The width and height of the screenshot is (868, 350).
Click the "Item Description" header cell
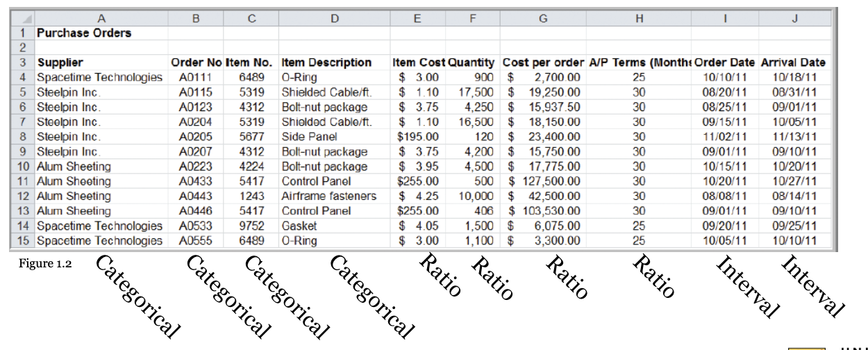point(335,62)
